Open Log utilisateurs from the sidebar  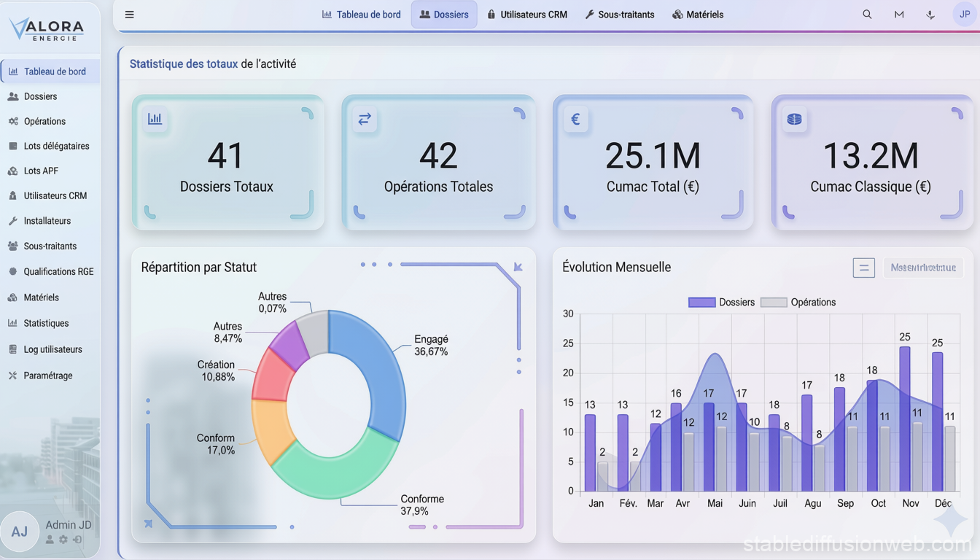[x=51, y=349]
